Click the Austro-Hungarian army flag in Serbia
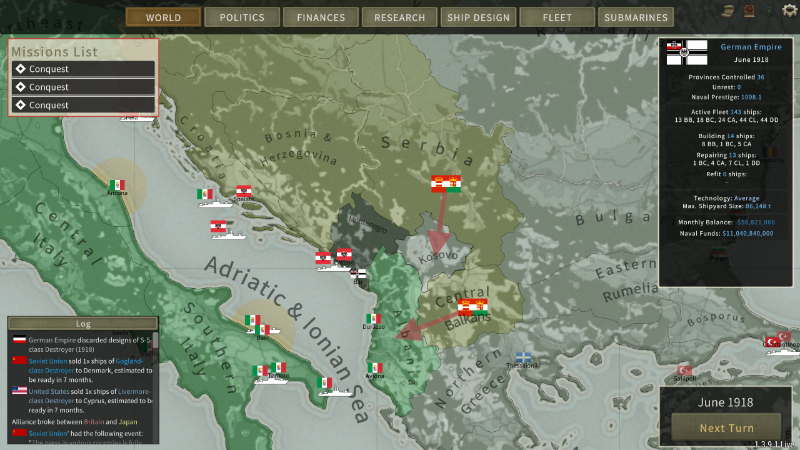Viewport: 800px width, 450px height. coord(445,185)
